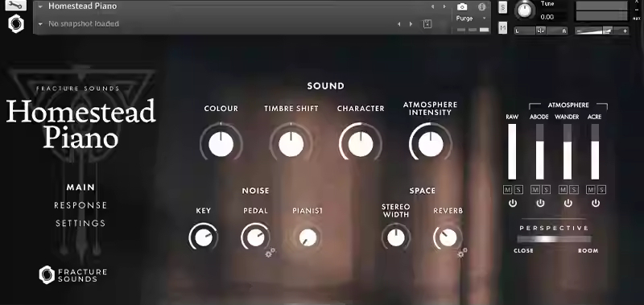Toggle ACRE channel power button
Viewport: 644px width, 305px height.
pyautogui.click(x=596, y=203)
